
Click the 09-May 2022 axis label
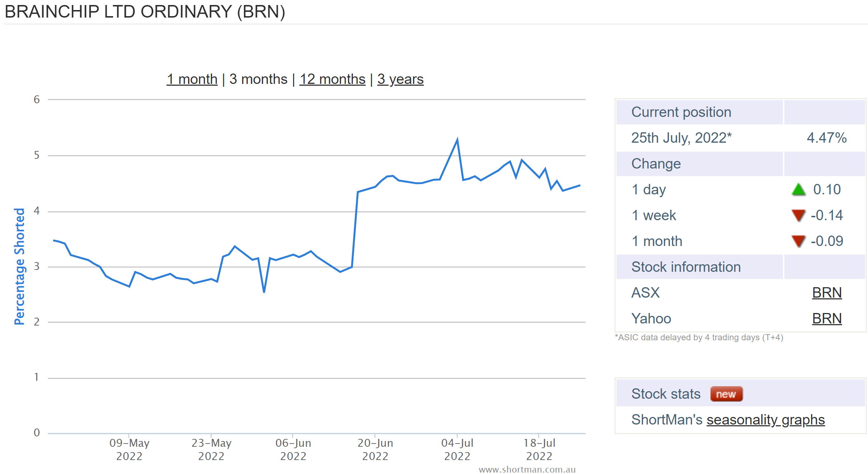tap(129, 450)
